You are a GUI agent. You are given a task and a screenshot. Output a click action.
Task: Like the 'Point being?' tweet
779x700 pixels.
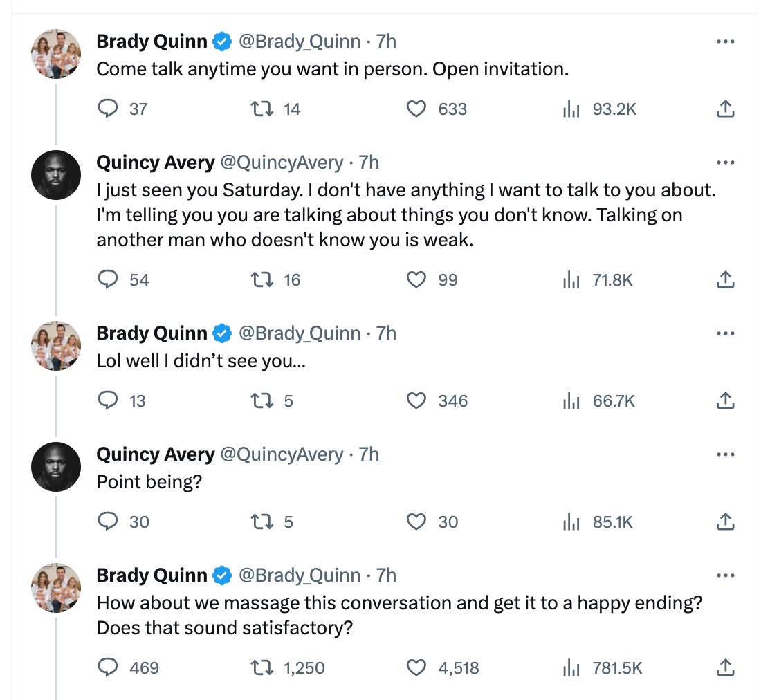click(416, 522)
